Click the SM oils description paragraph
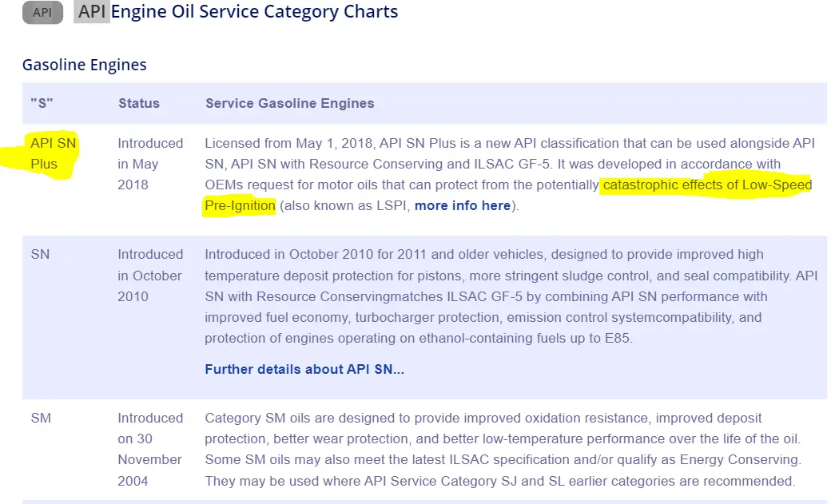The image size is (831, 504). 503,450
